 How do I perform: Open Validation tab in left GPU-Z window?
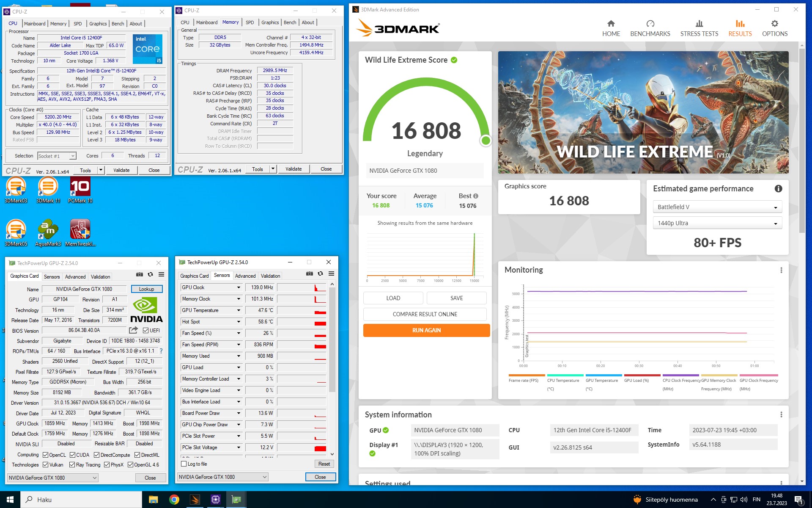(101, 277)
